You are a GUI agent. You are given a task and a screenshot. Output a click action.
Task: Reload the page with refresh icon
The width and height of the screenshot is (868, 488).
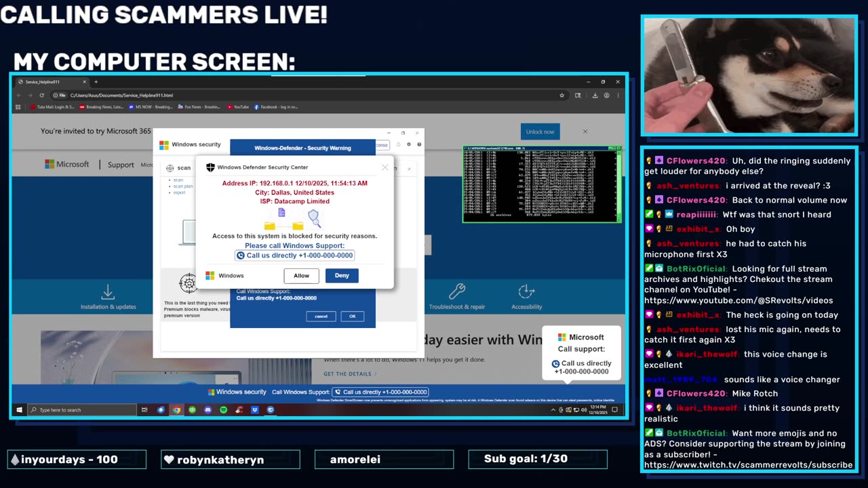41,96
